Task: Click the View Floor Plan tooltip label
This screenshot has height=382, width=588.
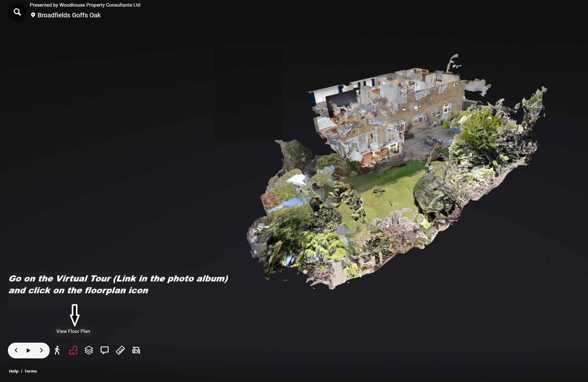Action: click(x=73, y=331)
